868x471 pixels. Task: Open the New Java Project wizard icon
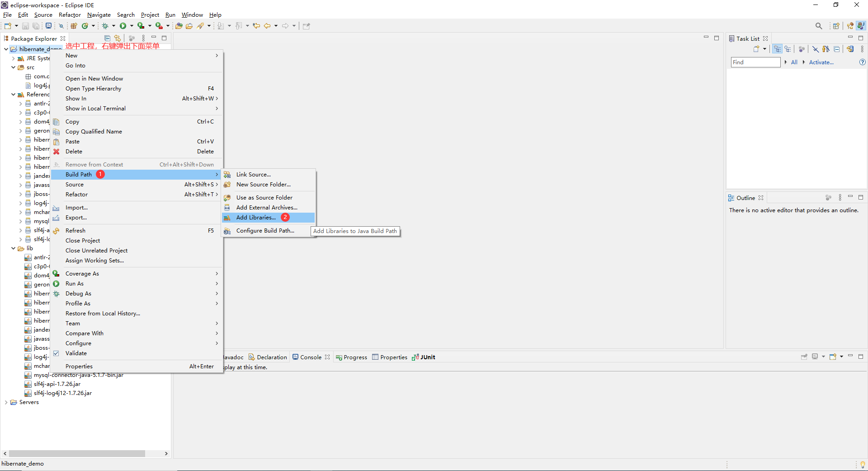(x=8, y=26)
